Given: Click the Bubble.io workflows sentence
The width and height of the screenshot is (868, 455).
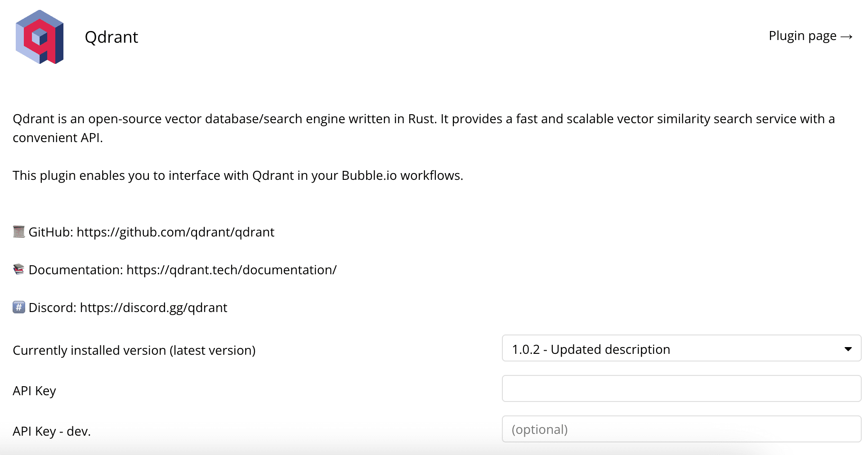Looking at the screenshot, I should click(238, 175).
